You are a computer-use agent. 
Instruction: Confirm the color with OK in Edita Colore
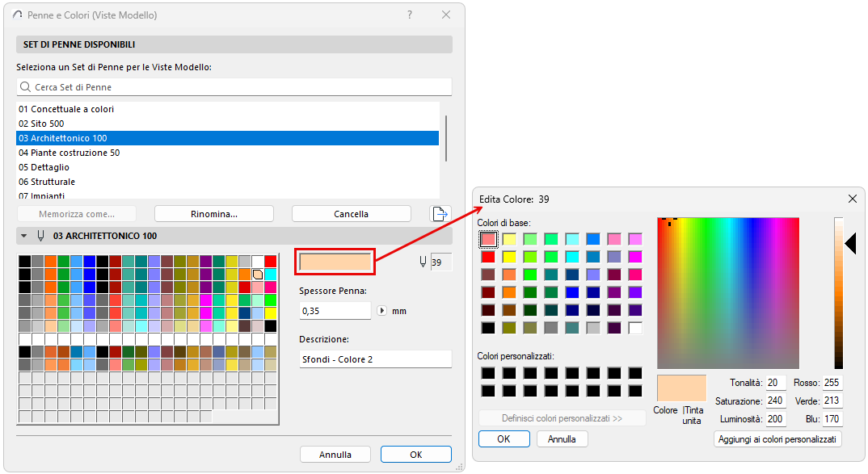click(x=504, y=438)
